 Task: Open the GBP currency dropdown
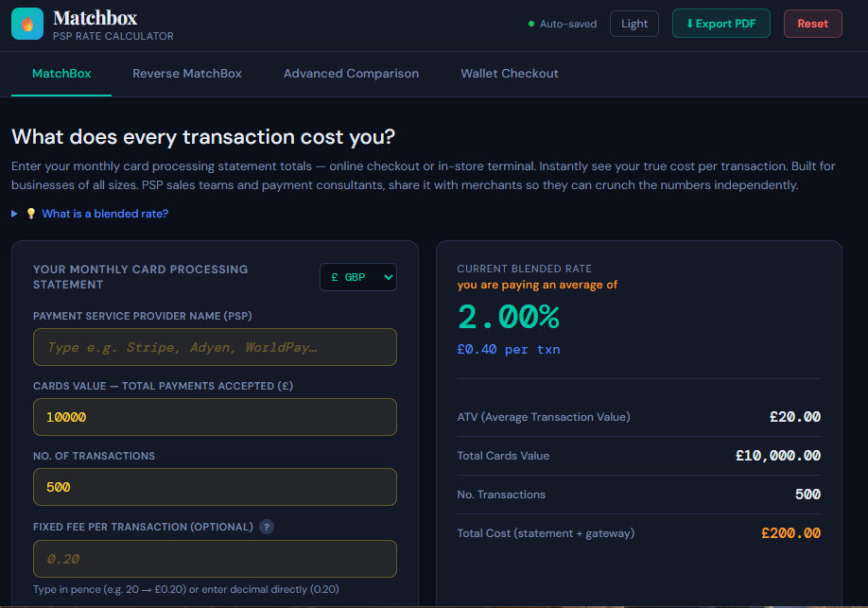coord(358,277)
